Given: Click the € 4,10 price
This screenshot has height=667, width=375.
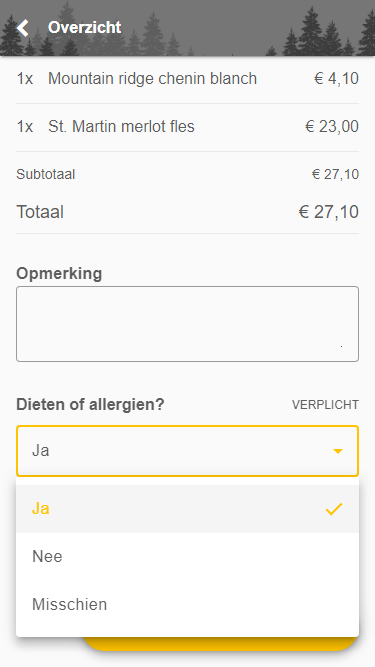Looking at the screenshot, I should [x=336, y=79].
